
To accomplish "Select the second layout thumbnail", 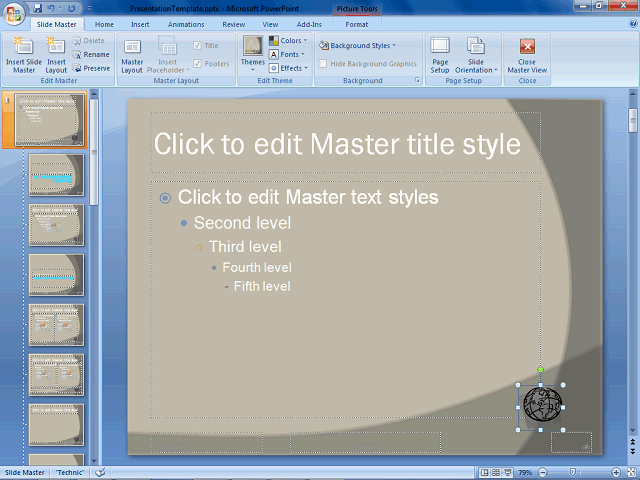I will click(56, 175).
